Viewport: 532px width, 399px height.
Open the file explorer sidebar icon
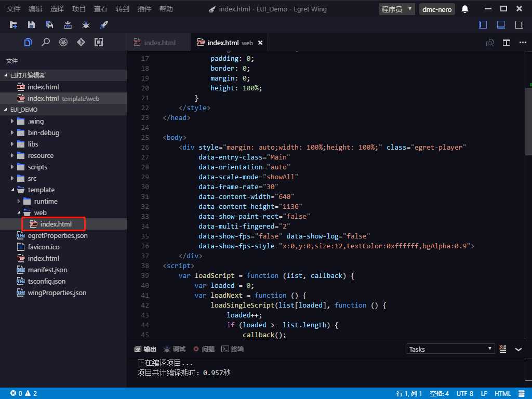28,42
